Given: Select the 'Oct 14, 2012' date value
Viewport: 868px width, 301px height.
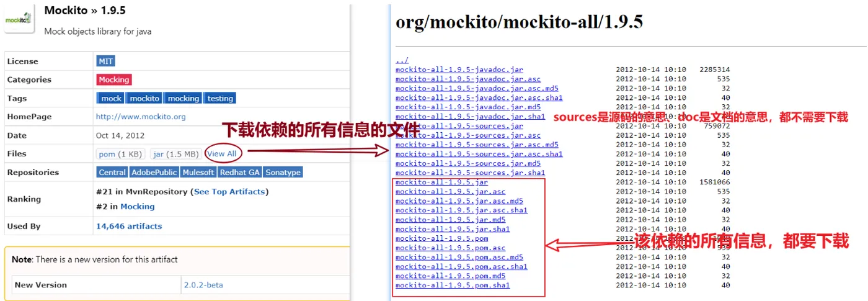Looking at the screenshot, I should click(x=120, y=135).
